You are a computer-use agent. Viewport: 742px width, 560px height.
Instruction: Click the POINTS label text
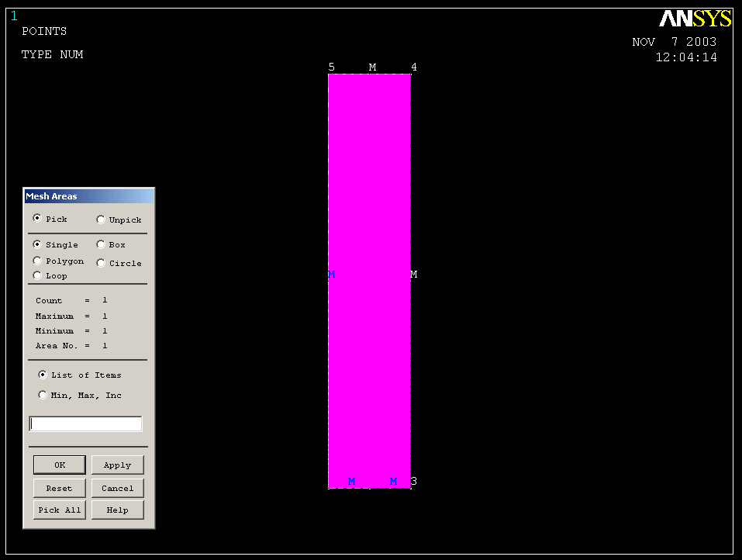coord(44,31)
